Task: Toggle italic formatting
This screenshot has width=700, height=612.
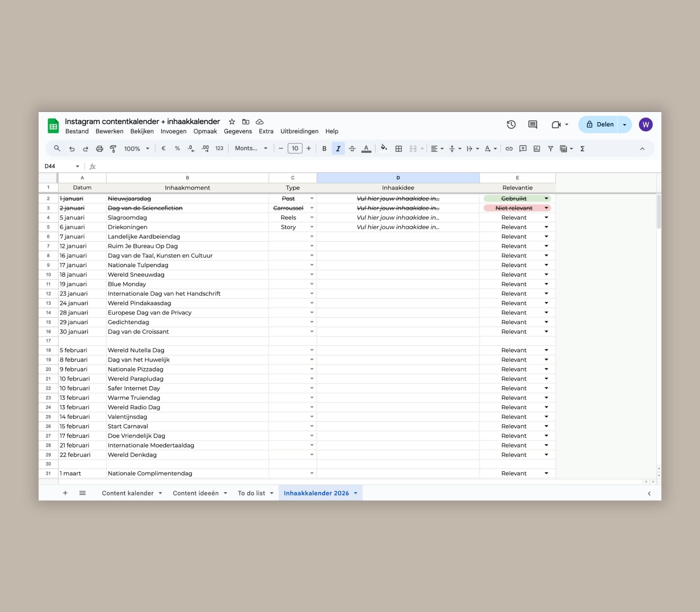Action: 338,149
